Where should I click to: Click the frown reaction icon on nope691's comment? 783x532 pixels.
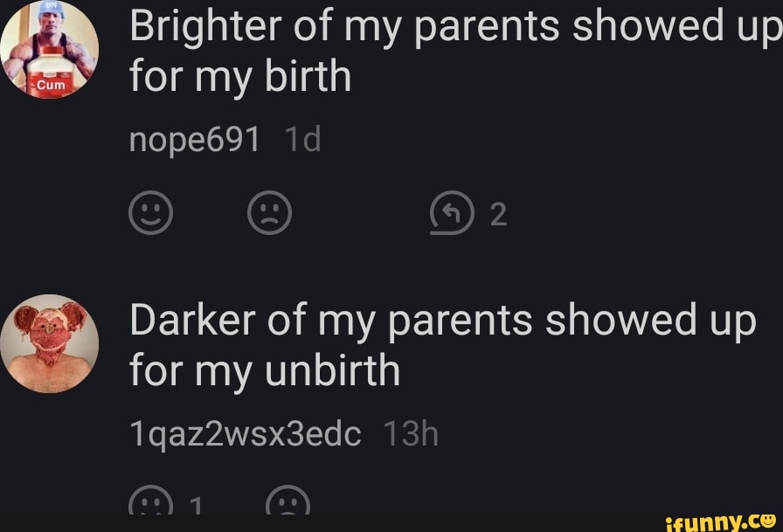tap(271, 212)
